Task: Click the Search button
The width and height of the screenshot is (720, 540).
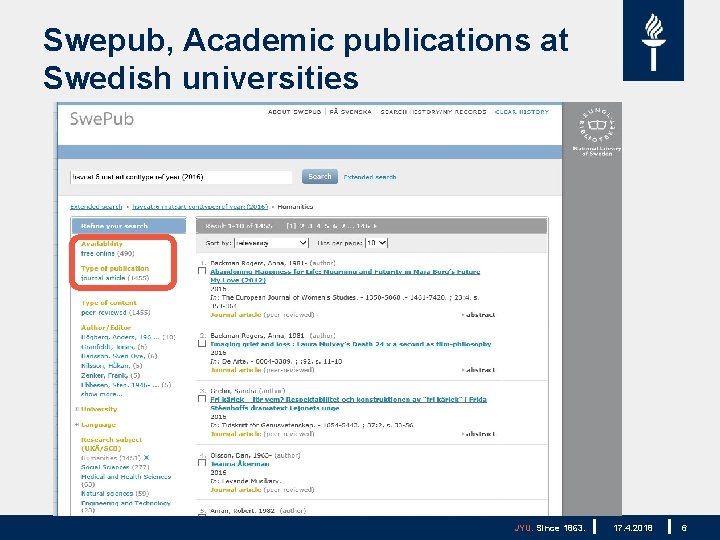Action: click(320, 177)
